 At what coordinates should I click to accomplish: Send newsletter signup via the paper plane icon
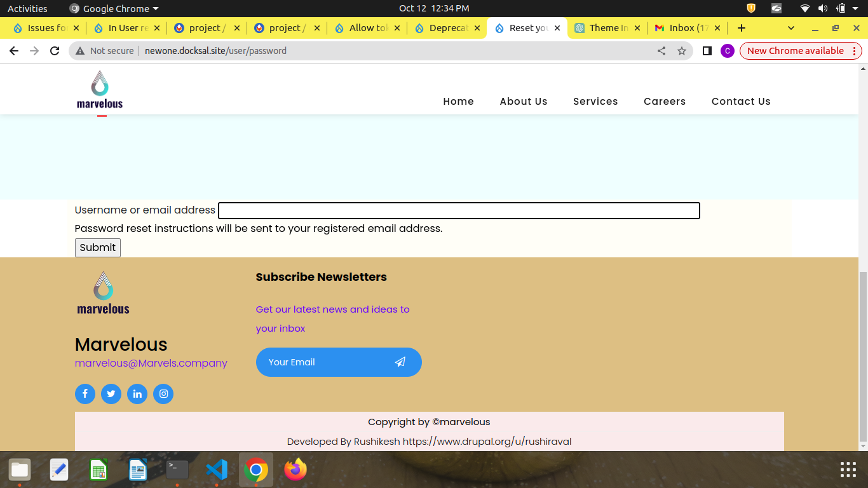(400, 362)
